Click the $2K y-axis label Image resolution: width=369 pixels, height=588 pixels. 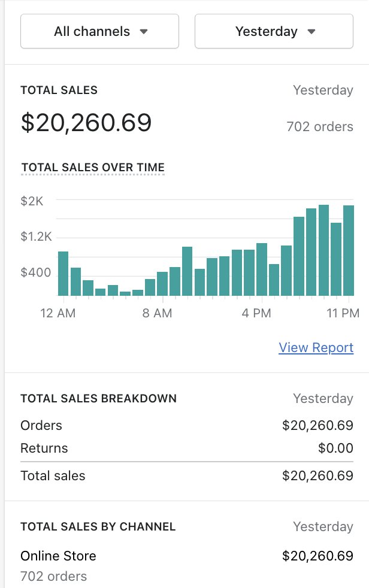(32, 201)
